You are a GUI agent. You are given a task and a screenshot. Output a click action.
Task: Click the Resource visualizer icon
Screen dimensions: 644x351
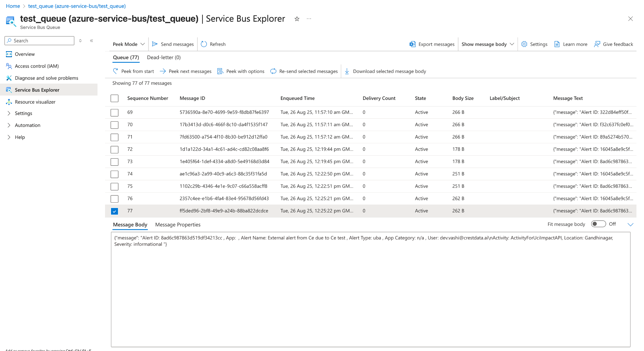coord(9,102)
